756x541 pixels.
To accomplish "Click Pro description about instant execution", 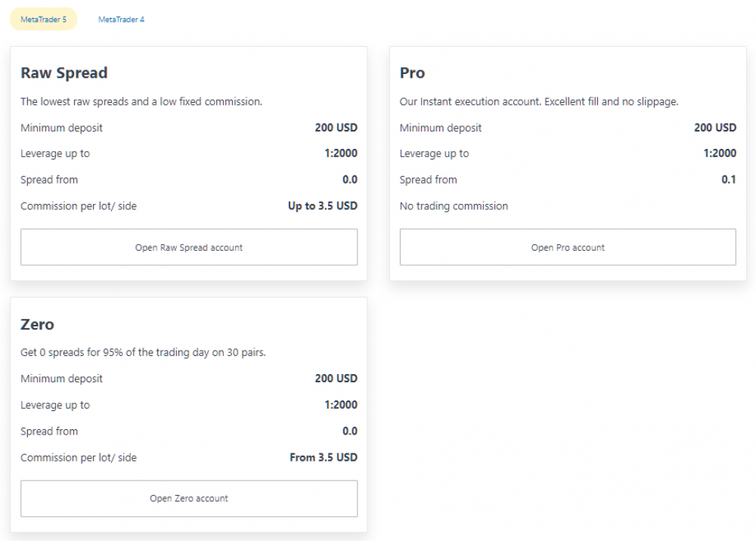I will [539, 102].
